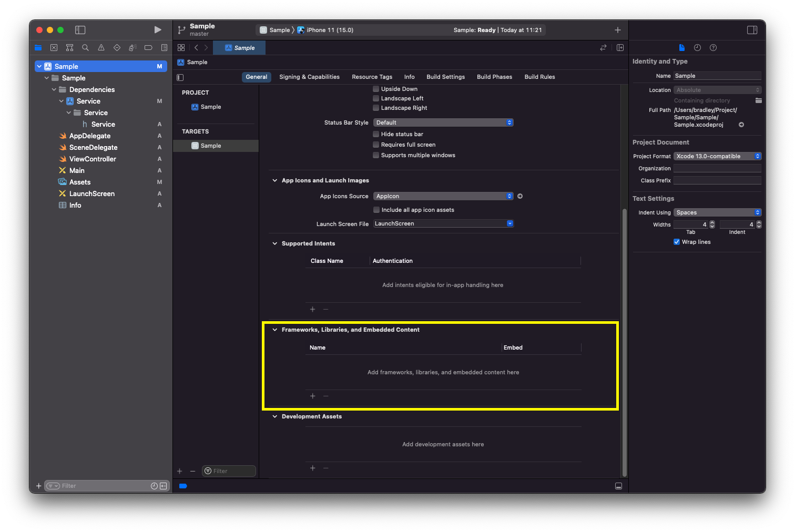Open Project Format dropdown
795x532 pixels.
[717, 156]
